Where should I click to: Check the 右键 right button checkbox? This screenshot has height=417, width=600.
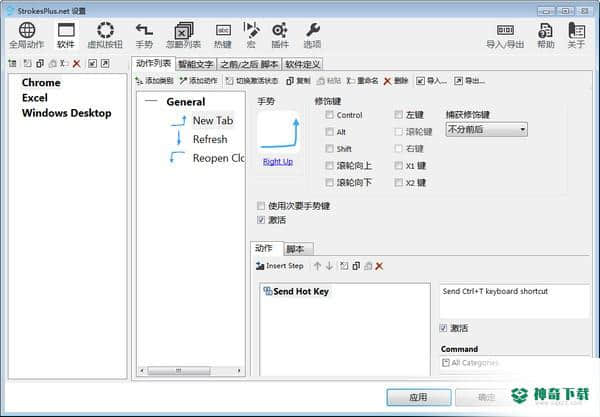point(399,148)
